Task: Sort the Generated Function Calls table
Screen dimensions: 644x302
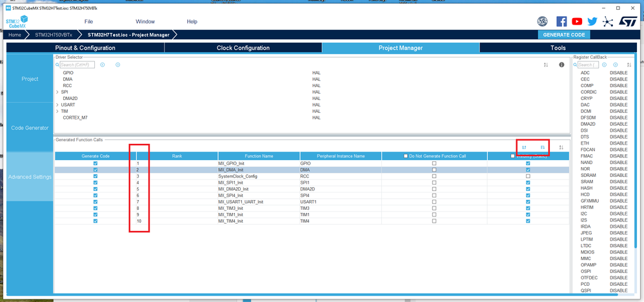Action: coord(561,147)
